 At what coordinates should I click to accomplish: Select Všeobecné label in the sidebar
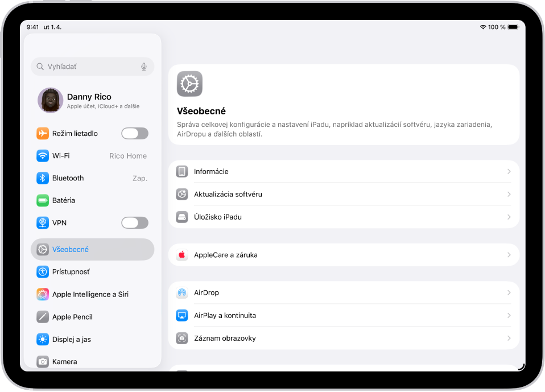tap(70, 250)
